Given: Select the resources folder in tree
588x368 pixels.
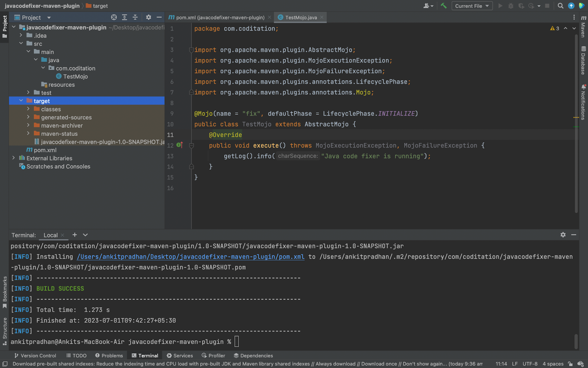Looking at the screenshot, I should pos(58,85).
